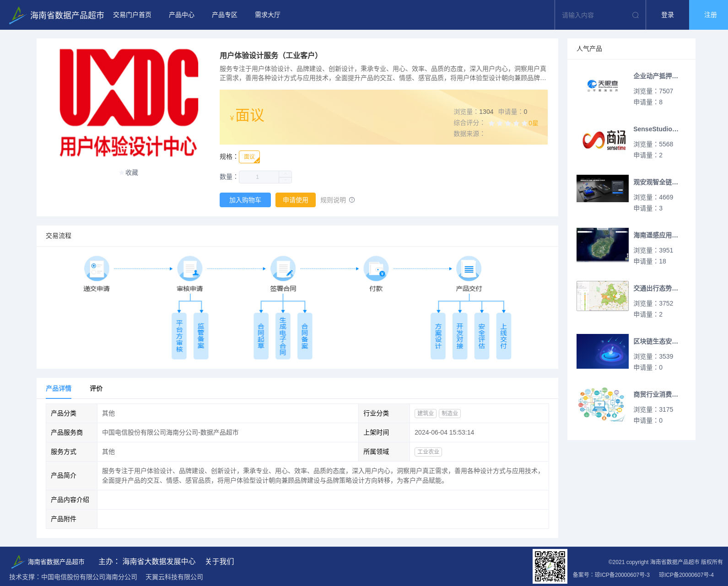Select the 面议 specification option

click(x=249, y=157)
